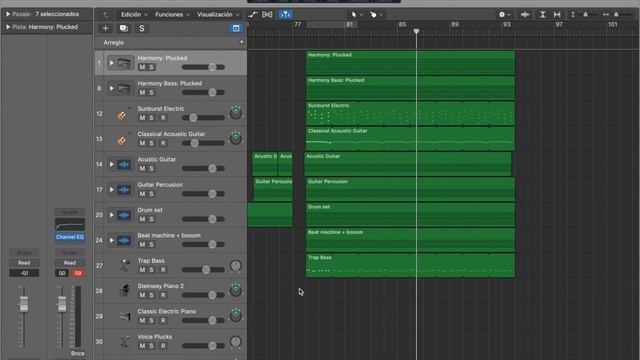
Task: Toggle the blue track header view button
Action: point(236,28)
